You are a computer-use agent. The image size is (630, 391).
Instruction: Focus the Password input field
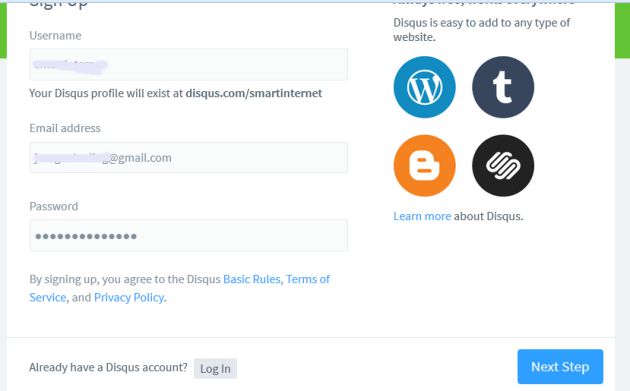[x=188, y=235]
